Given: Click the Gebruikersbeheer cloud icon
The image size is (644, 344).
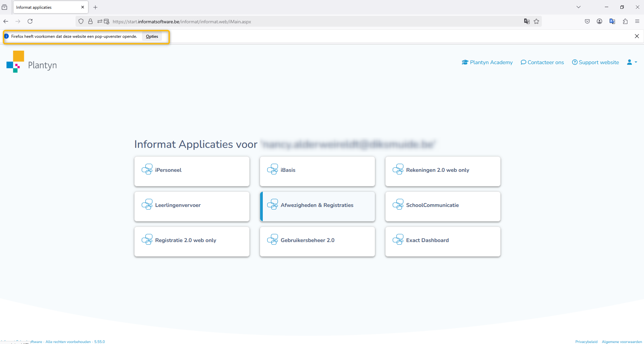Looking at the screenshot, I should click(273, 239).
